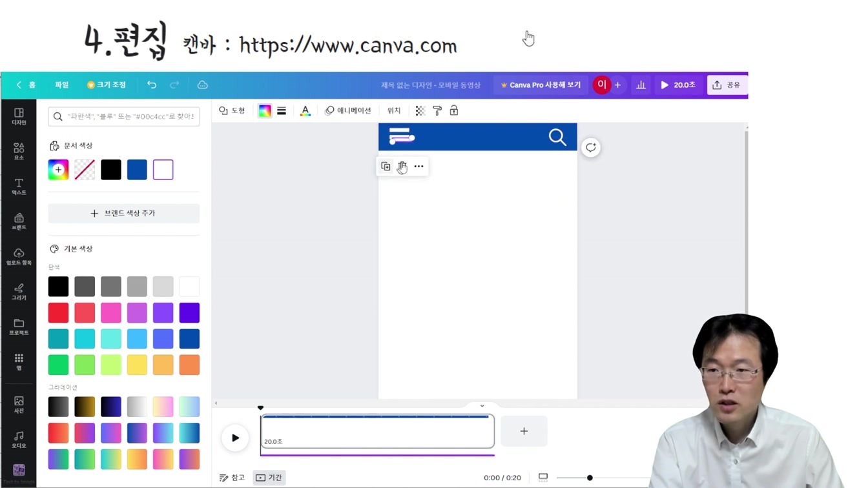Click the shape color rainbow swatch in toolbar

265,111
